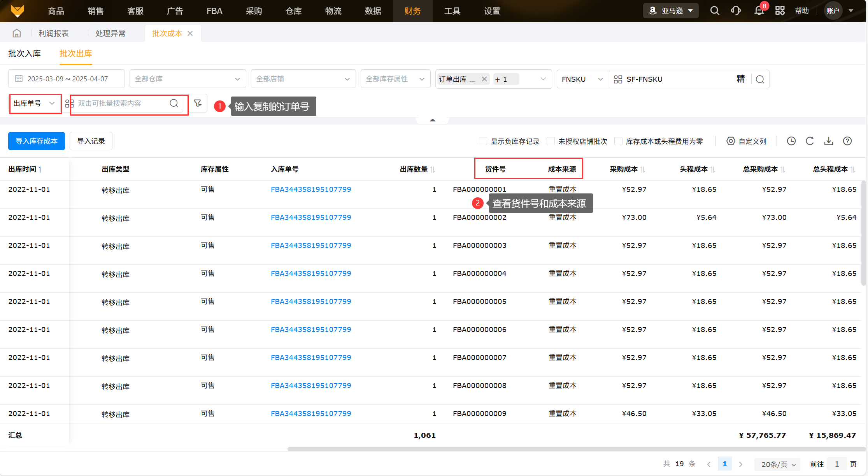The image size is (868, 476).
Task: Open first FBA344358195107799 inbound order link
Action: pyautogui.click(x=310, y=190)
